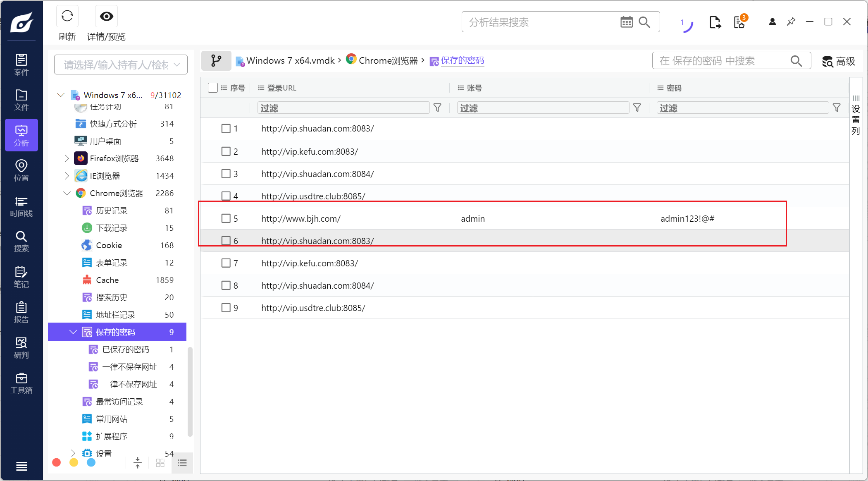
Task: Open the holder/evidence selection dropdown
Action: pos(121,65)
